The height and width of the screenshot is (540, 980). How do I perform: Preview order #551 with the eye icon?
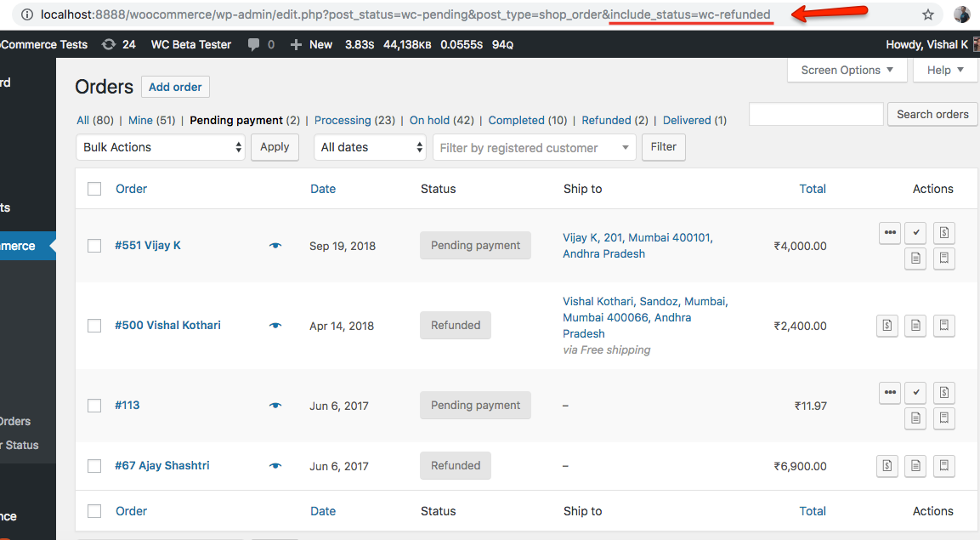pos(275,246)
